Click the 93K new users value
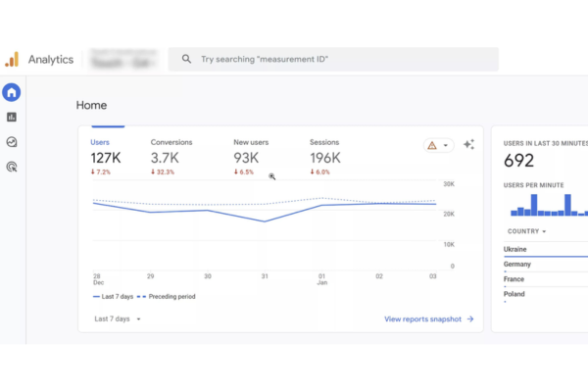588x392 pixels. (246, 158)
